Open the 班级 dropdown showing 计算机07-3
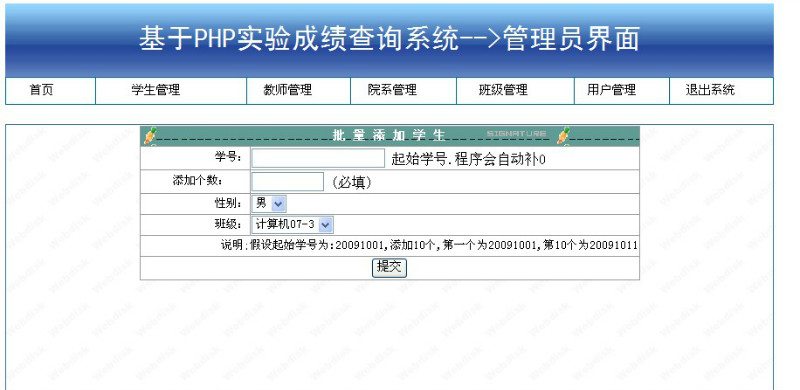800x390 pixels. click(x=292, y=225)
